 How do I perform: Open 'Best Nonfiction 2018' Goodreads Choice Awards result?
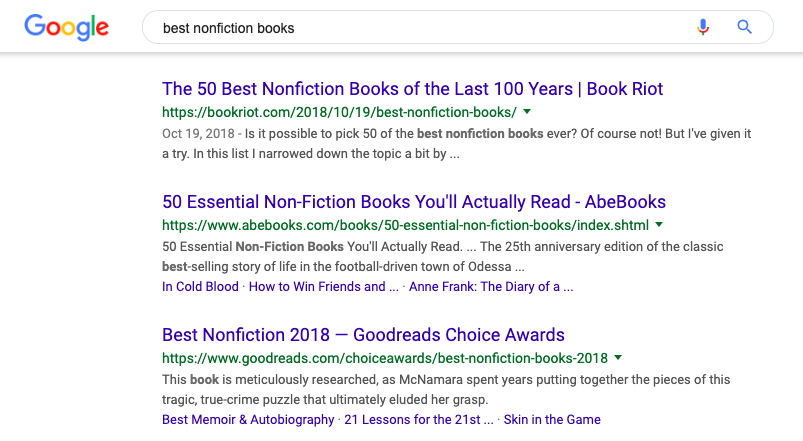(363, 334)
